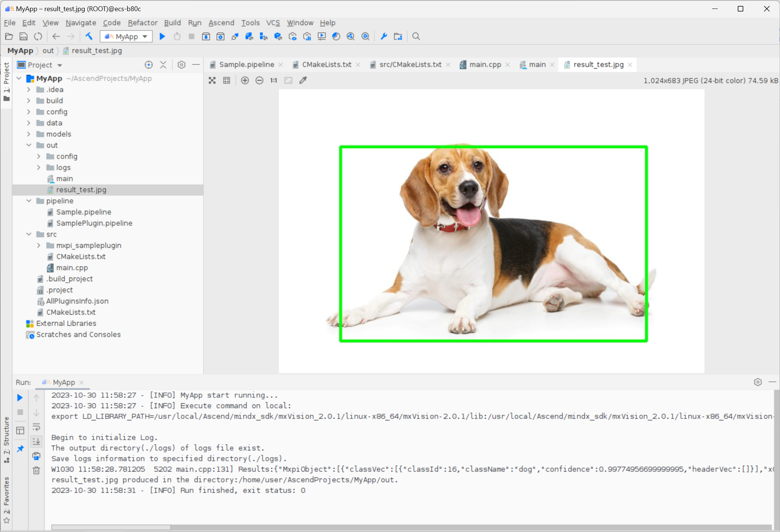
Task: Run MyApp with the green play toolbar button
Action: 162,36
